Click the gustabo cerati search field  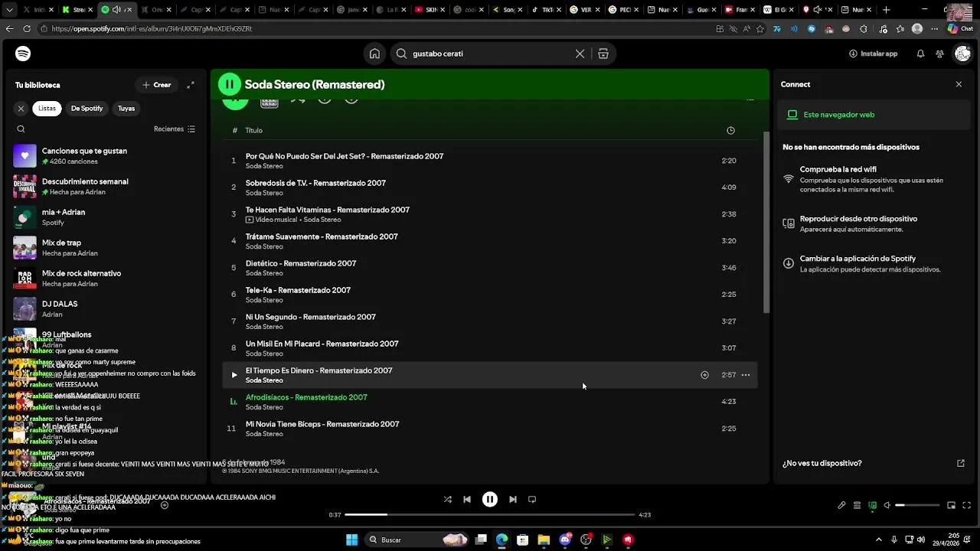(490, 54)
